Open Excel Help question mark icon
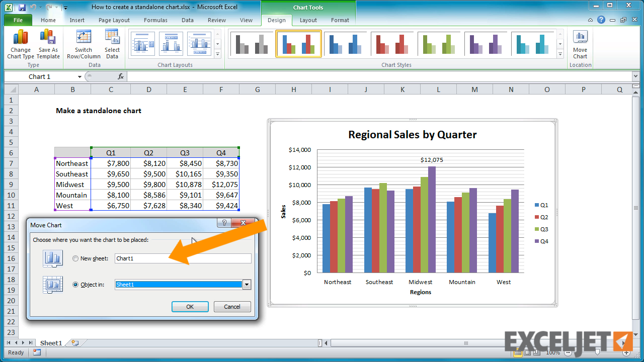 [x=601, y=20]
